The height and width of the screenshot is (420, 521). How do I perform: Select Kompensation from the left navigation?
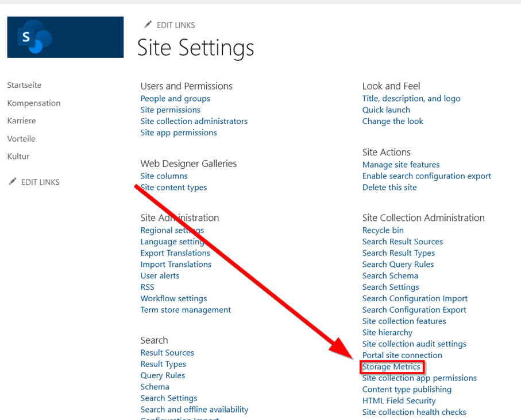pos(33,103)
